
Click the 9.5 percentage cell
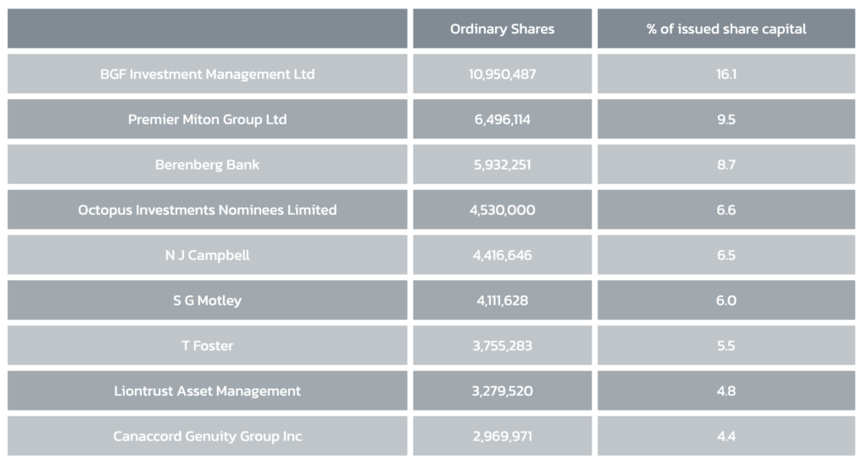726,119
